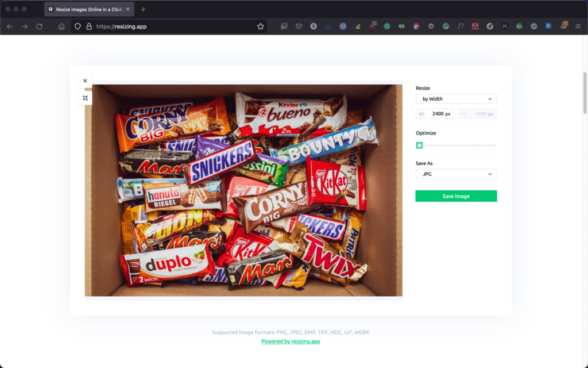Click the URL address bar
The image size is (588, 368).
click(x=172, y=26)
